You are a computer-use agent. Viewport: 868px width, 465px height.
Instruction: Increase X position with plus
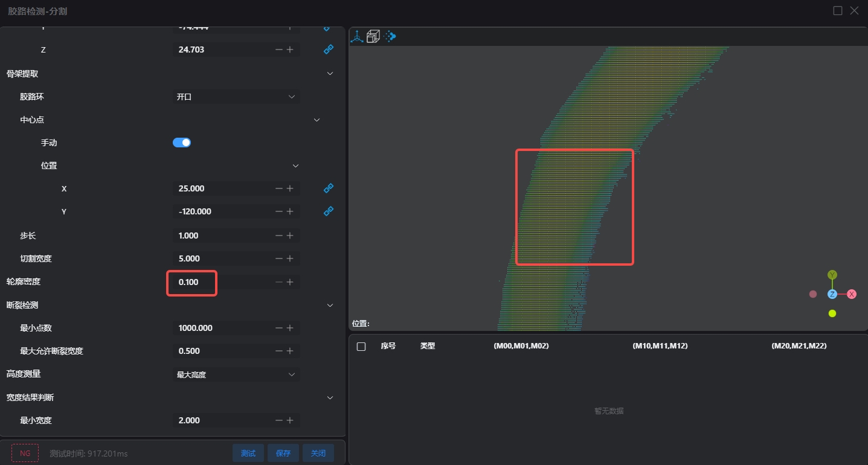click(x=290, y=188)
